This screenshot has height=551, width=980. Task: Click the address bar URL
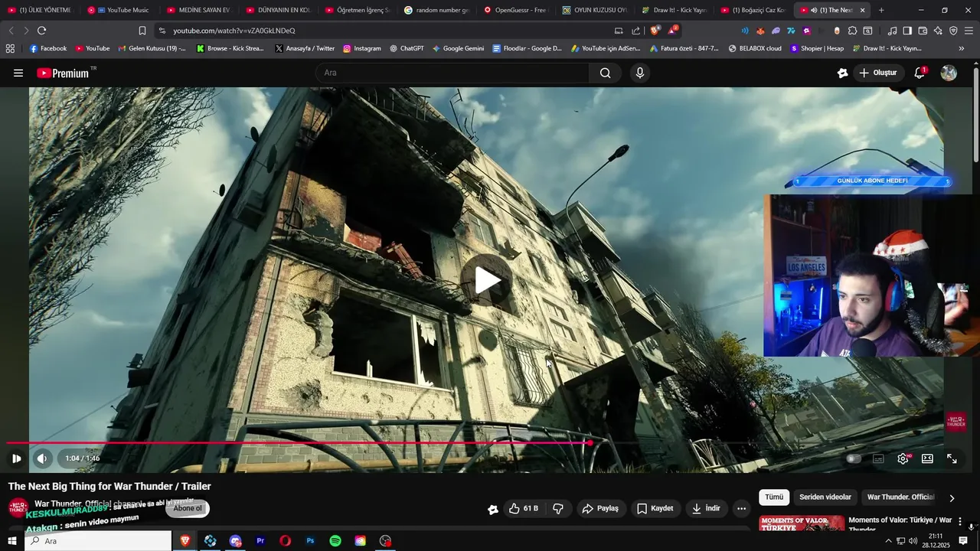[x=234, y=31]
